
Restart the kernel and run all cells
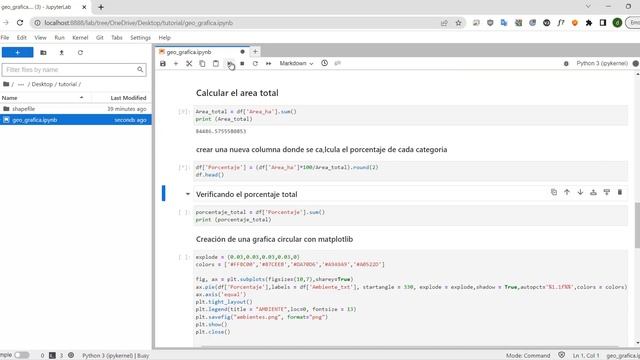(268, 64)
